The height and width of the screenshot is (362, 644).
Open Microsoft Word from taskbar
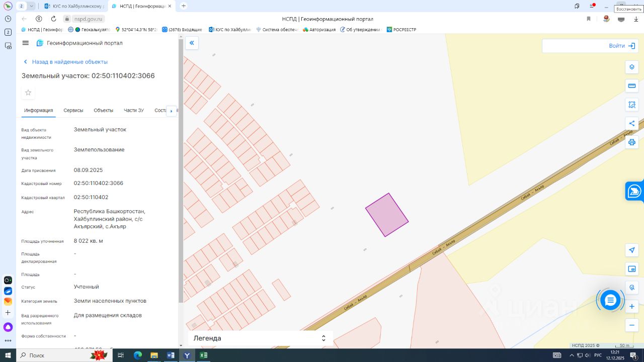pos(171,355)
